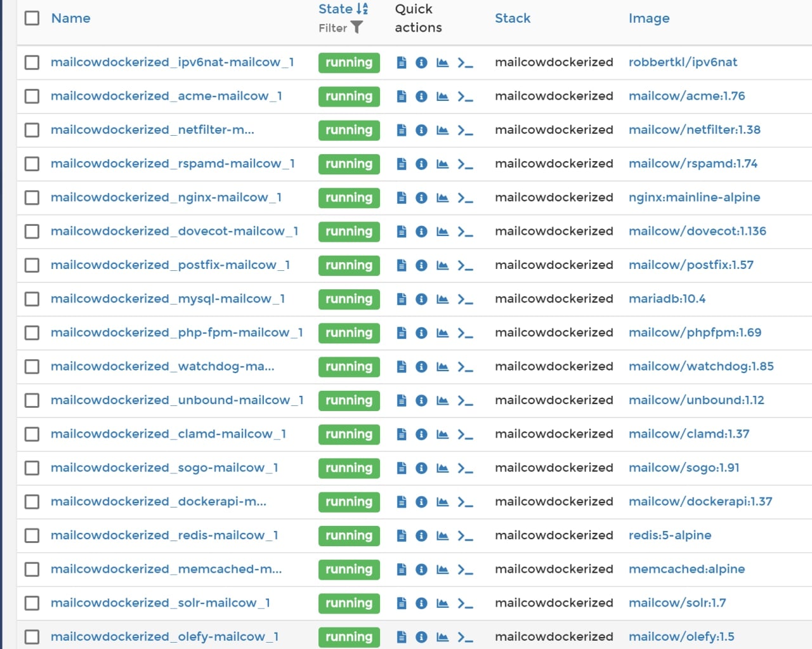Tick the checkbox for dovecot-mailcow_1
The width and height of the screenshot is (812, 649).
(x=32, y=231)
